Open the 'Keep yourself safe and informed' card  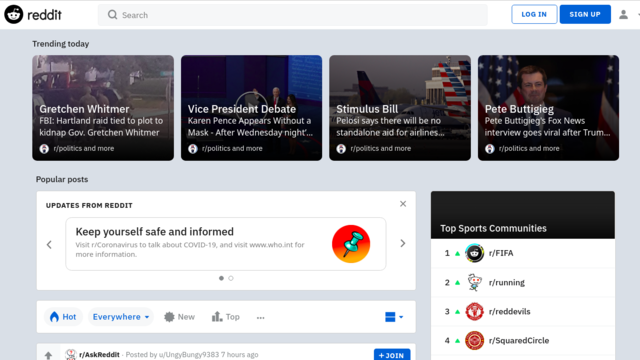(x=226, y=244)
